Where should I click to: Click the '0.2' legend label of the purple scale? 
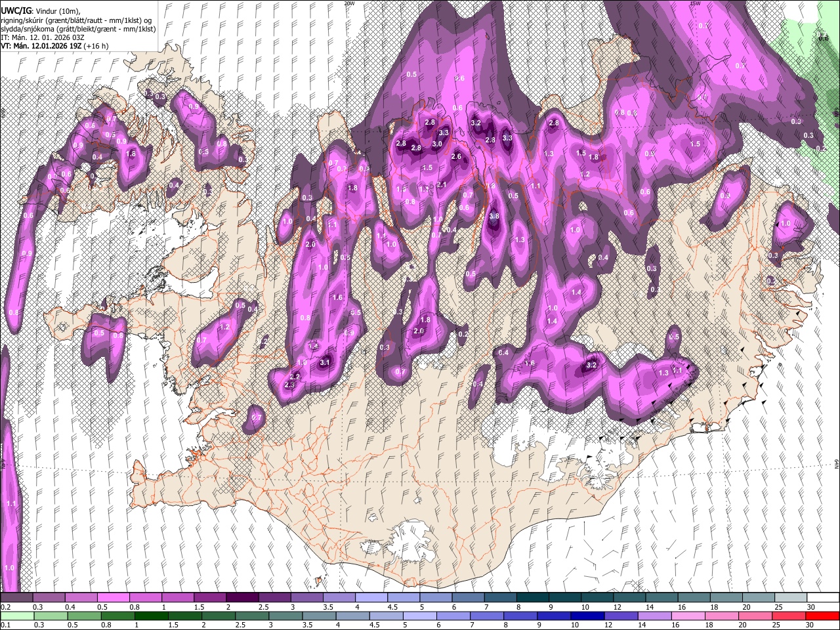tap(5, 607)
